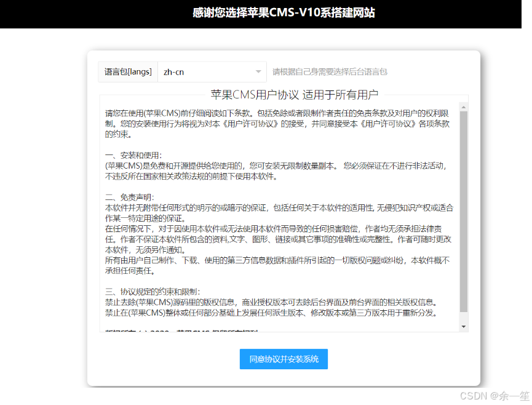Viewport: 532px width, 405px height.
Task: Click the agreement scrollbar down arrow
Action: tap(464, 327)
